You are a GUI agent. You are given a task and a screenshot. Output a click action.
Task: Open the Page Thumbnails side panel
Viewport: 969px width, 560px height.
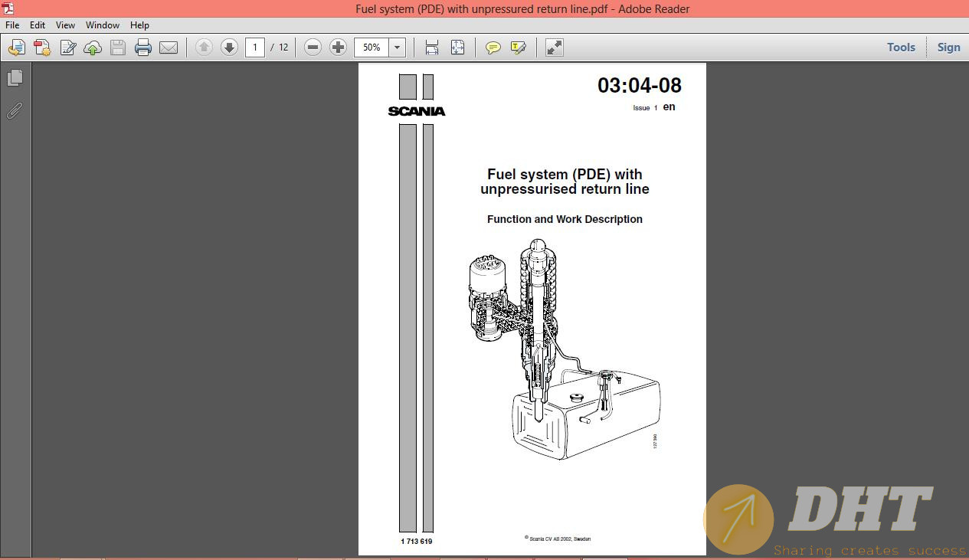pos(15,78)
